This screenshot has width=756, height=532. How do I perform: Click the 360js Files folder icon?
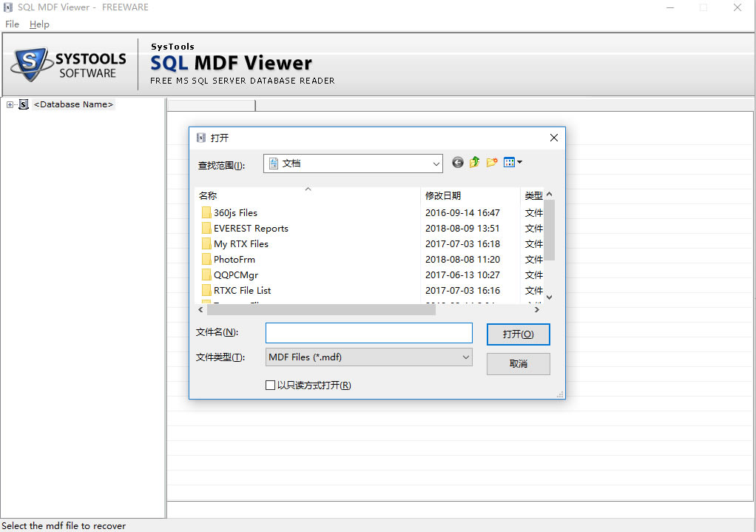point(206,212)
